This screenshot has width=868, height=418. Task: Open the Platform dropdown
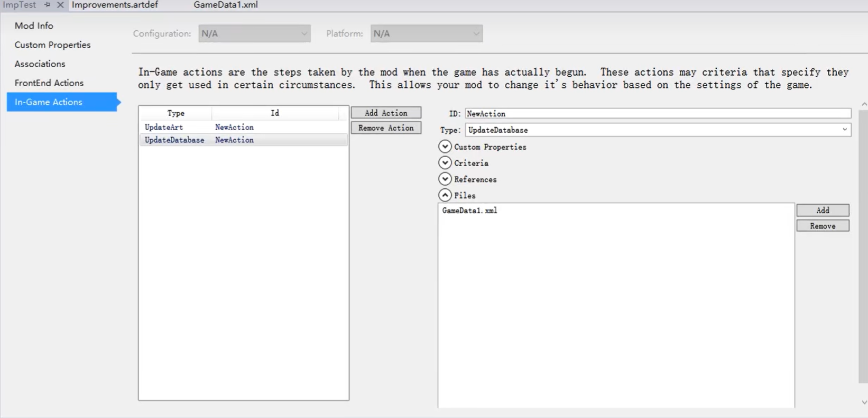click(426, 33)
